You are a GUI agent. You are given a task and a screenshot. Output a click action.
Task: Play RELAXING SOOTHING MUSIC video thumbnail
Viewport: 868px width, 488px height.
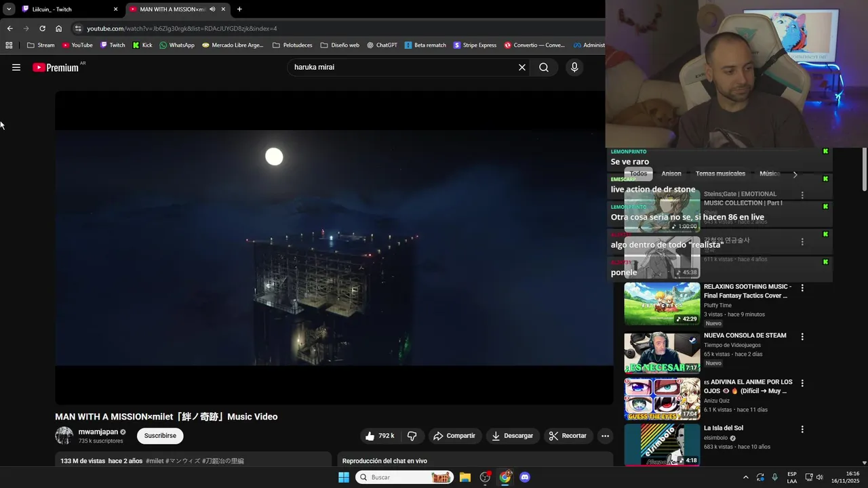662,304
